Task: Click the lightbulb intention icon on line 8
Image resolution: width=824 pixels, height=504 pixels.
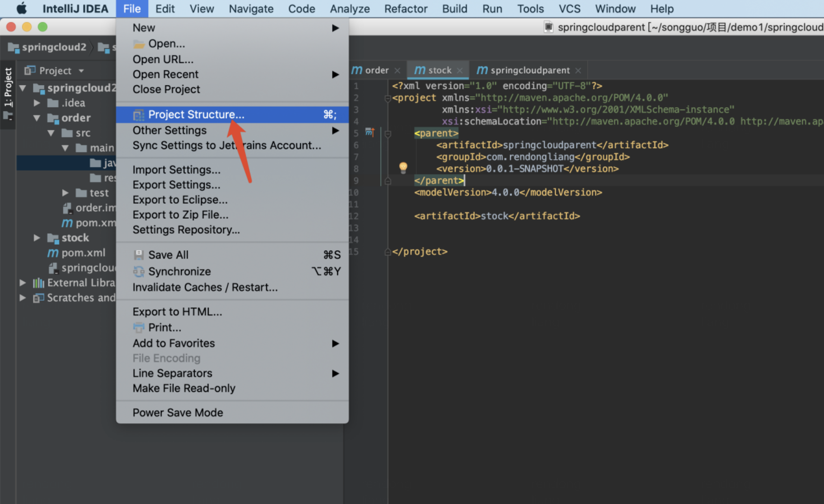Action: [403, 168]
